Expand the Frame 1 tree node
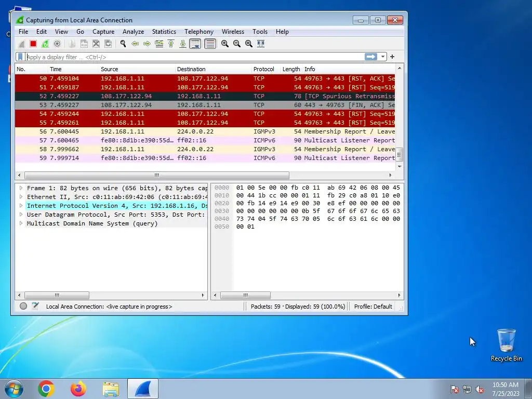The image size is (532, 399). point(21,188)
